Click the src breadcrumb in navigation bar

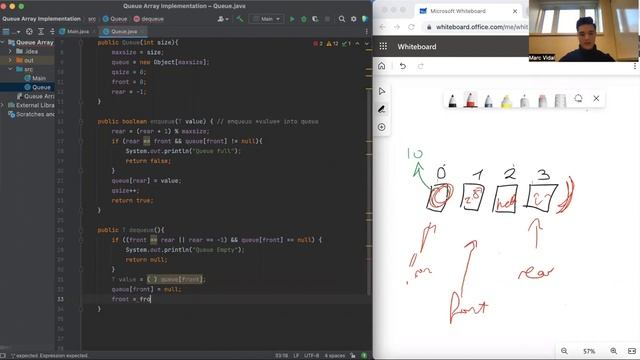pos(92,19)
